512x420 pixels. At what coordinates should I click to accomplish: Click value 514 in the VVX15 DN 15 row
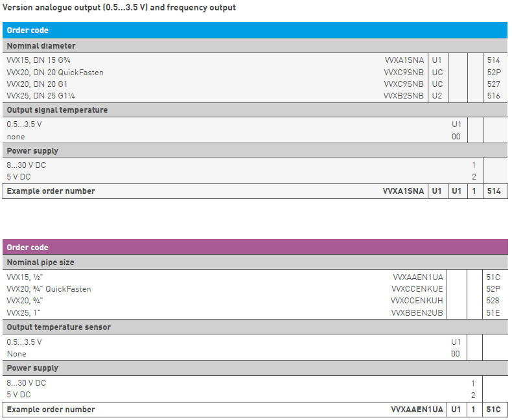pyautogui.click(x=493, y=60)
